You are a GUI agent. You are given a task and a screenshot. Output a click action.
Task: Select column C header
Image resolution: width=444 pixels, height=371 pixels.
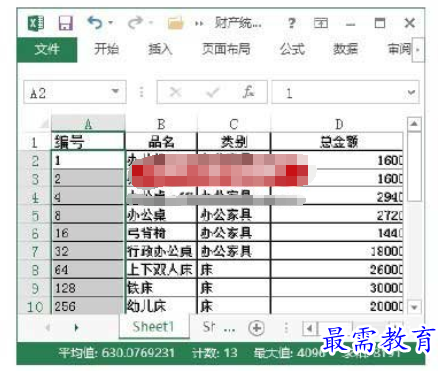pos(234,124)
